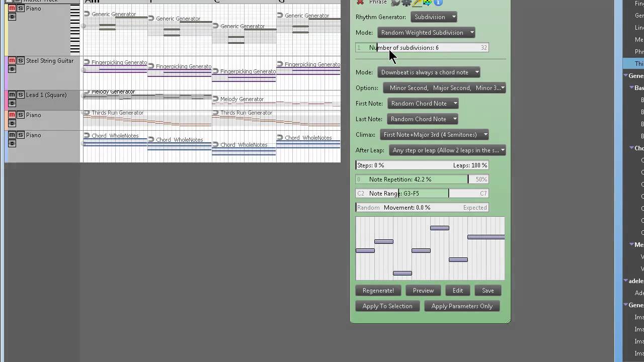The height and width of the screenshot is (362, 644).
Task: Toggle the eye icon on the Steel String Guitar track
Action: (12, 69)
